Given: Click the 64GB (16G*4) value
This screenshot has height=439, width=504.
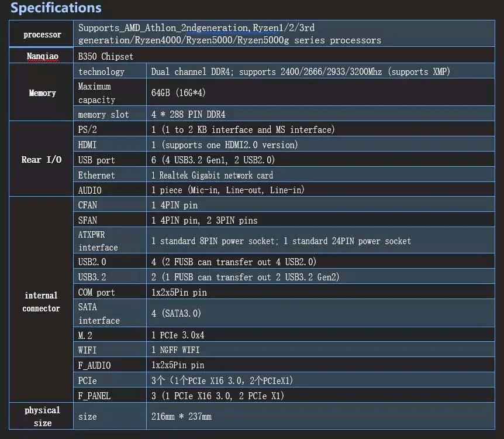Looking at the screenshot, I should coord(178,92).
